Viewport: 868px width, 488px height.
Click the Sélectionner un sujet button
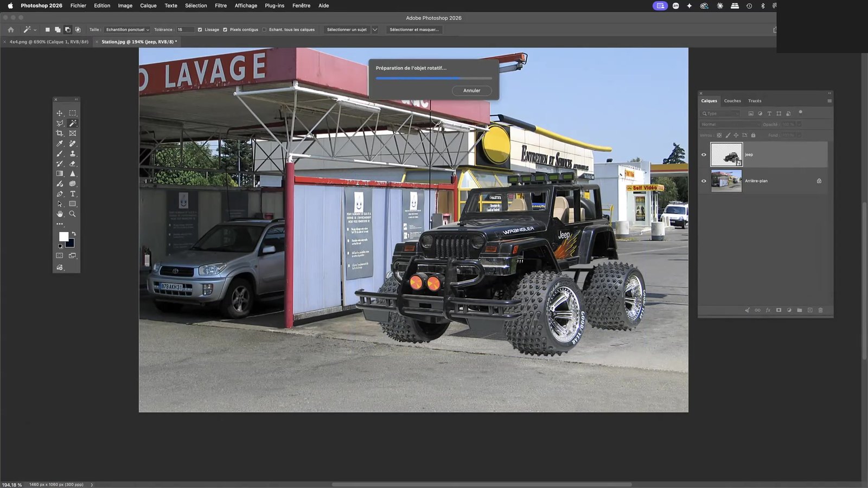347,30
